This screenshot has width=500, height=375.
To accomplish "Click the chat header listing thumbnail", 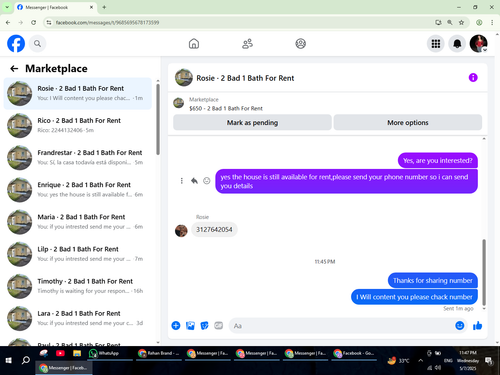I will (184, 78).
